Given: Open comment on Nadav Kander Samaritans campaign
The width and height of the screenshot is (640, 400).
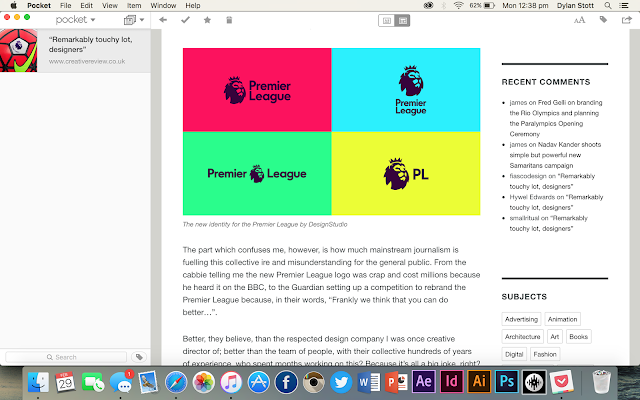Looking at the screenshot, I should tap(555, 155).
